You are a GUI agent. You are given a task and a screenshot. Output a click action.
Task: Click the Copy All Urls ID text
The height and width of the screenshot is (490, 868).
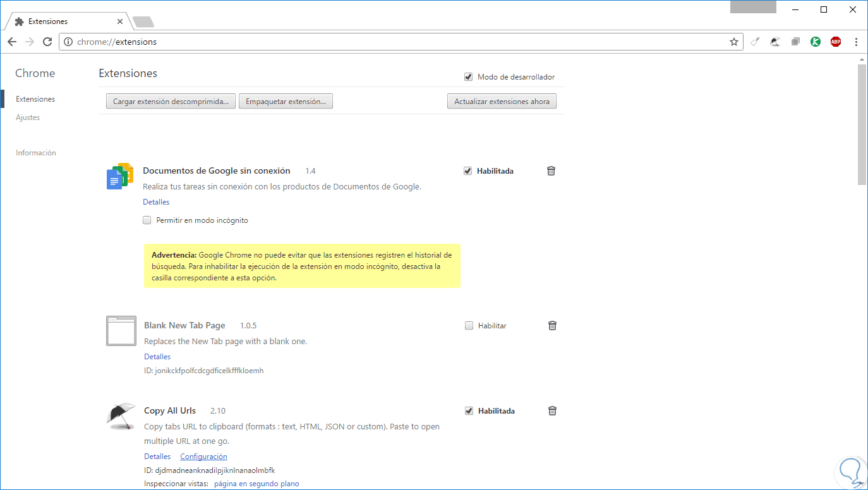click(210, 470)
